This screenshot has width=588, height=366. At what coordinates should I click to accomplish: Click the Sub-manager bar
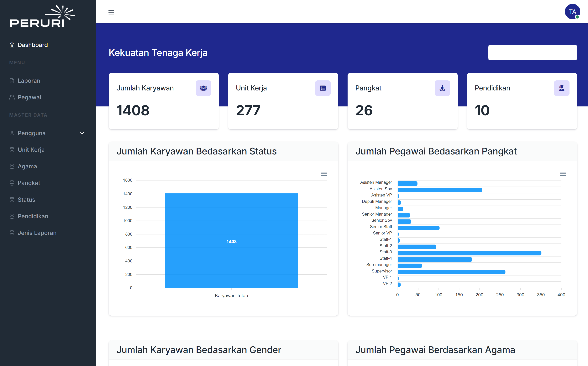410,266
